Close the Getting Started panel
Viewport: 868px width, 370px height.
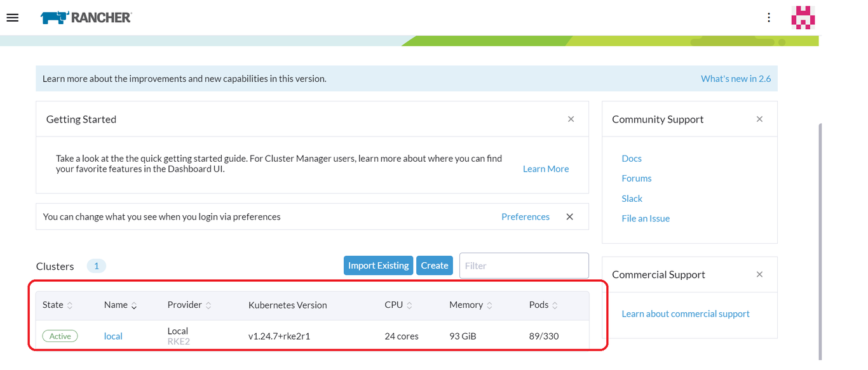click(x=571, y=119)
